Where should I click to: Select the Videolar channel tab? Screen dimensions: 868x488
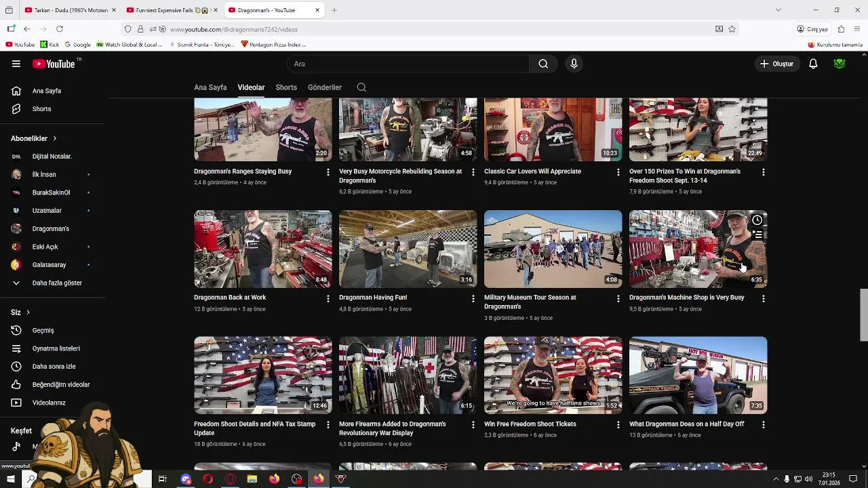tap(251, 87)
